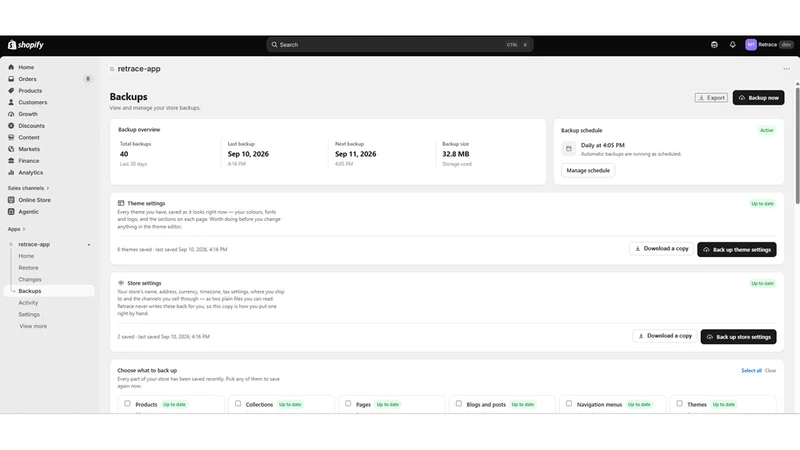
Task: Click the Theme settings layout icon
Action: pos(121,203)
